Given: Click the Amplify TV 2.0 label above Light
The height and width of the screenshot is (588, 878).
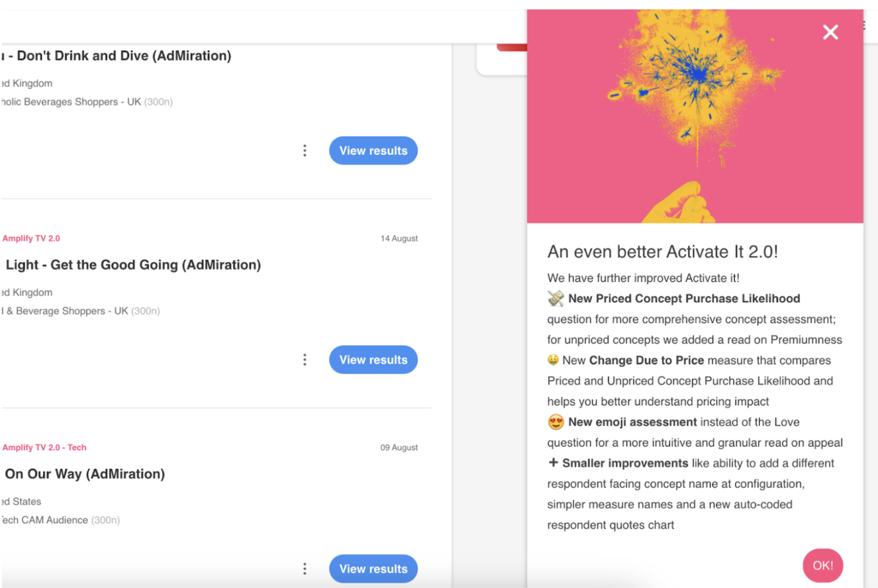Looking at the screenshot, I should tap(31, 239).
